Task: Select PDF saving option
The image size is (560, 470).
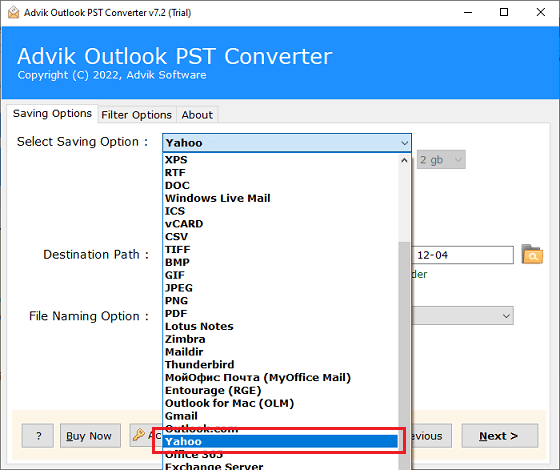Action: 280,314
